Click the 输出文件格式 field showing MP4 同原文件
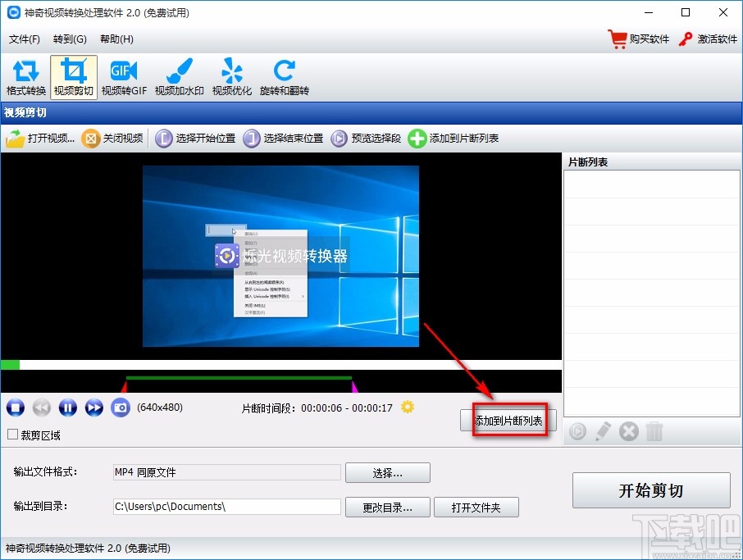This screenshot has height=560, width=743. pos(227,472)
